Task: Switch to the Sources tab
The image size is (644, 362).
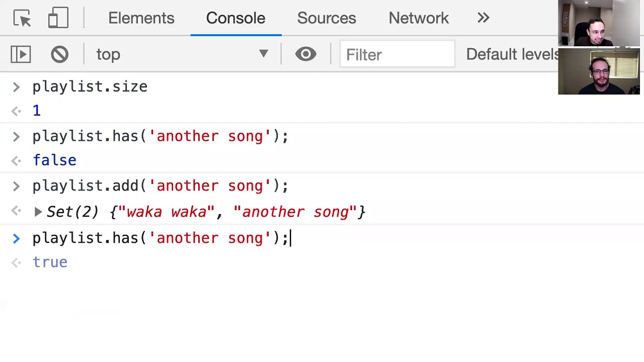Action: 326,18
